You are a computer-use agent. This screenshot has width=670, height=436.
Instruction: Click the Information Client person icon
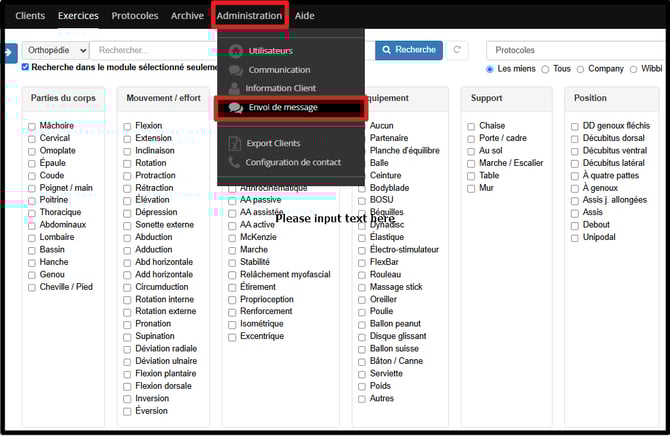point(236,88)
